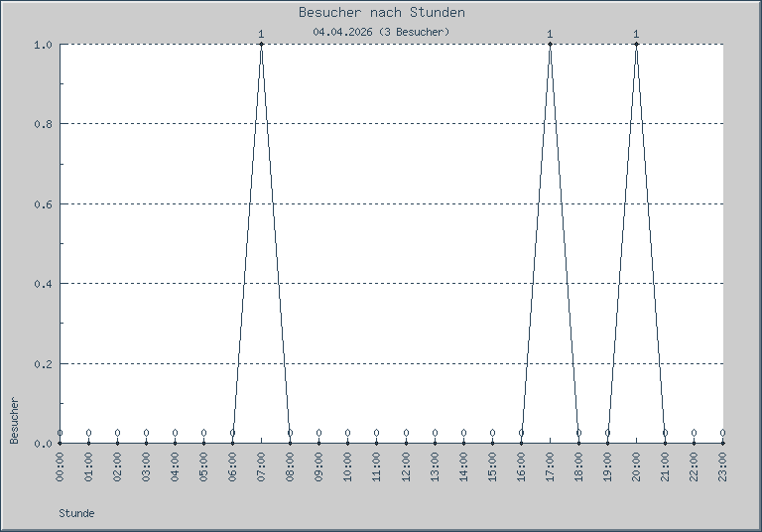Screen dimensions: 762x532
Task: Click the 'Stunde' x-axis title
Action: pyautogui.click(x=76, y=513)
